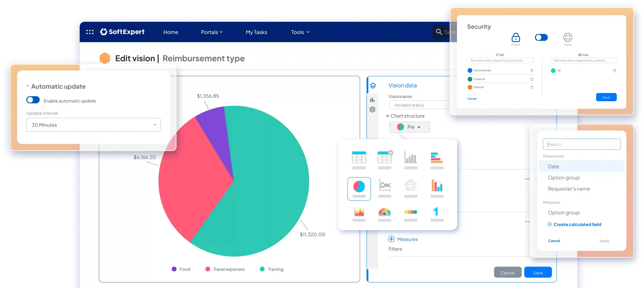
Task: Select the pivot table chart type icon
Action: click(385, 157)
